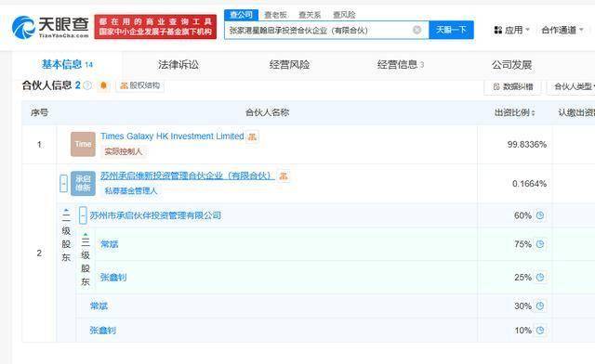Collapse the 苏州市承启伙伴投资管理有限公司 row
The width and height of the screenshot is (595, 364).
click(83, 215)
